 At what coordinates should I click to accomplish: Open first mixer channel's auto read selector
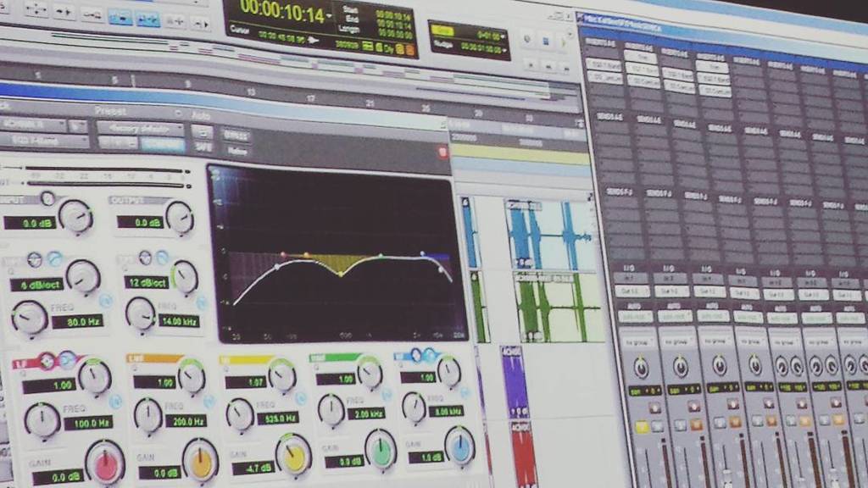pos(635,317)
